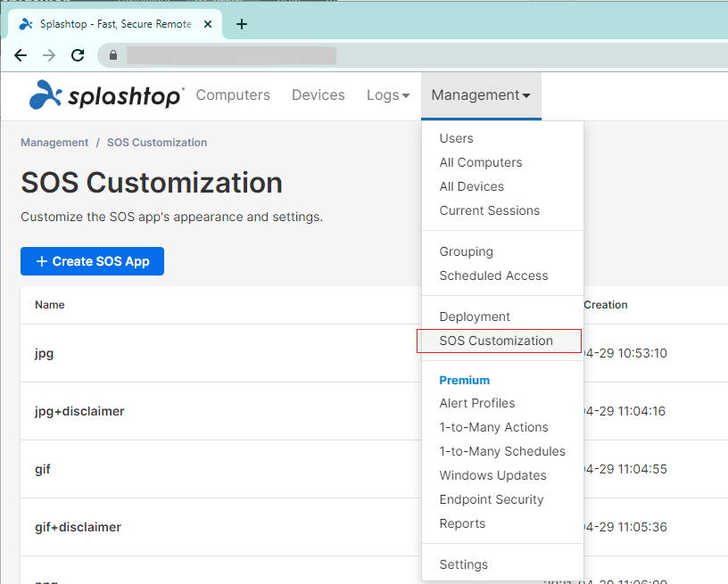Screen dimensions: 728x584
Task: Select All Devices menu entry
Action: 471,186
